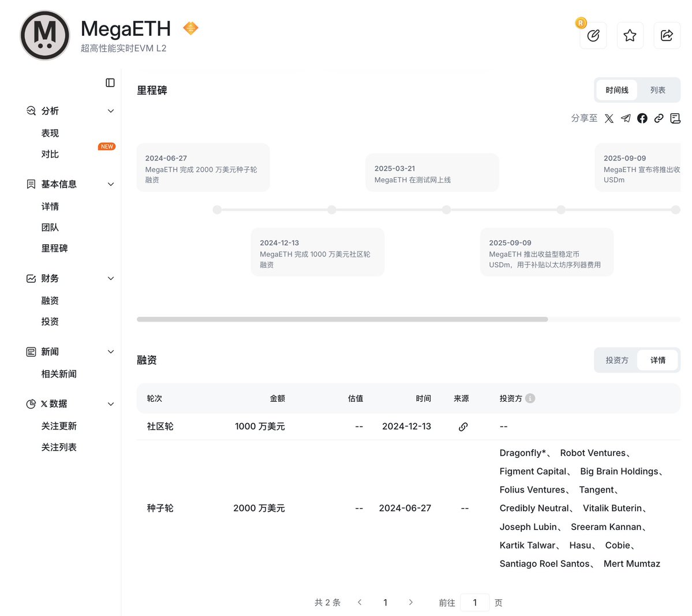
Task: Go to 相关新闻 in sidebar
Action: click(59, 374)
